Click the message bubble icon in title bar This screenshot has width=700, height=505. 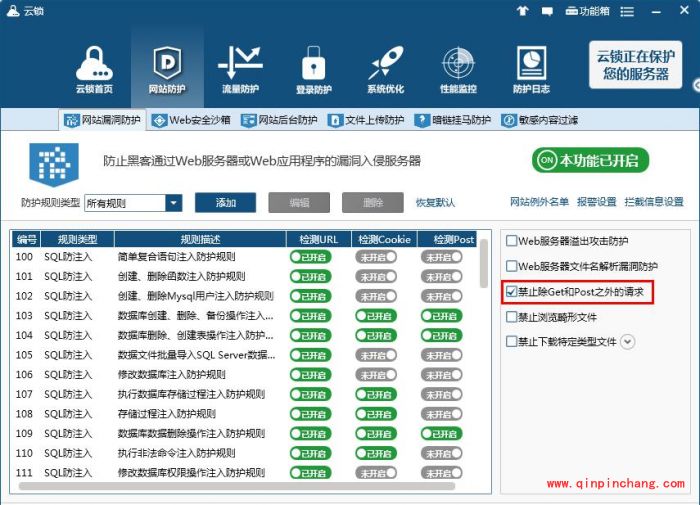click(547, 11)
